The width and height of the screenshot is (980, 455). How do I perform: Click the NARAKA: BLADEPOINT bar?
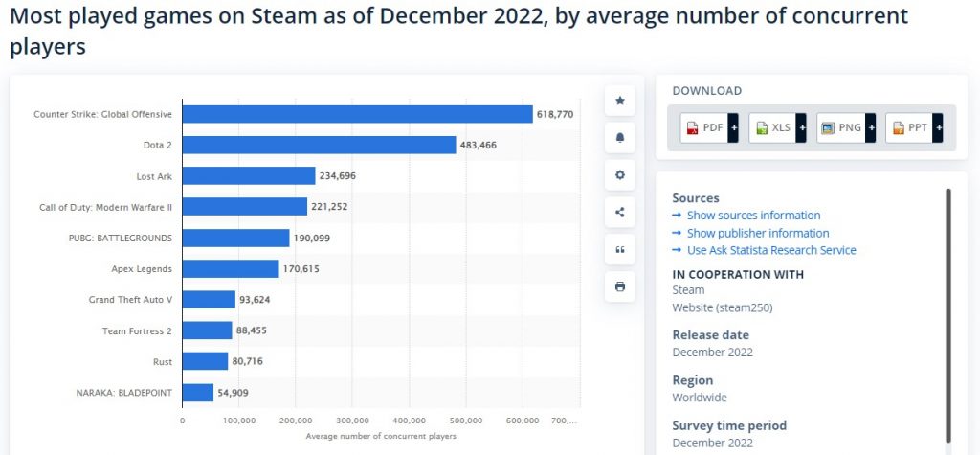[x=198, y=393]
